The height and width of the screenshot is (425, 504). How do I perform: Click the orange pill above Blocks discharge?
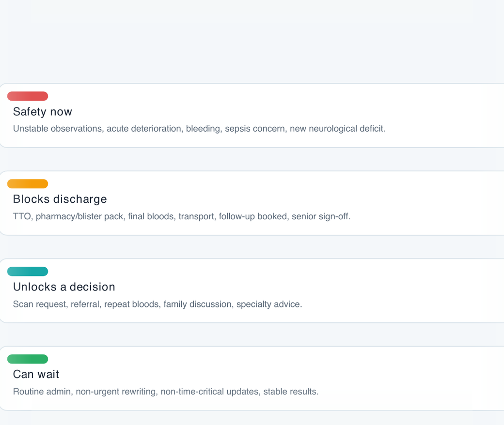coord(28,183)
